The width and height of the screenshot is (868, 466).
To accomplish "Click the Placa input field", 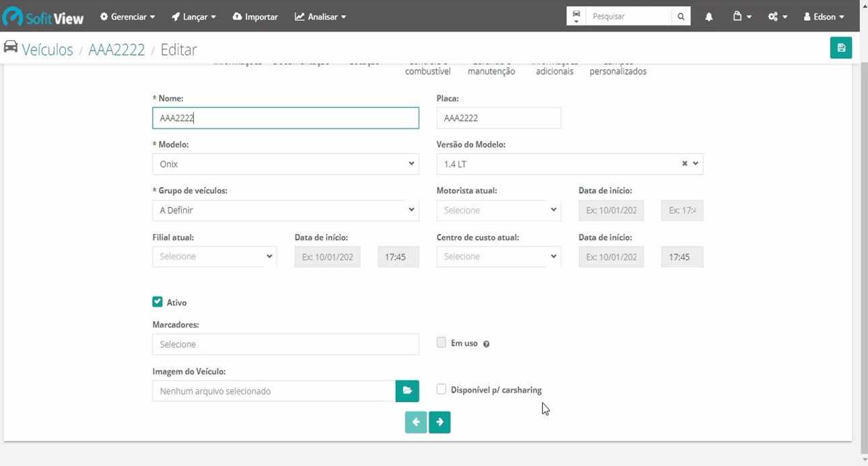I will 499,118.
